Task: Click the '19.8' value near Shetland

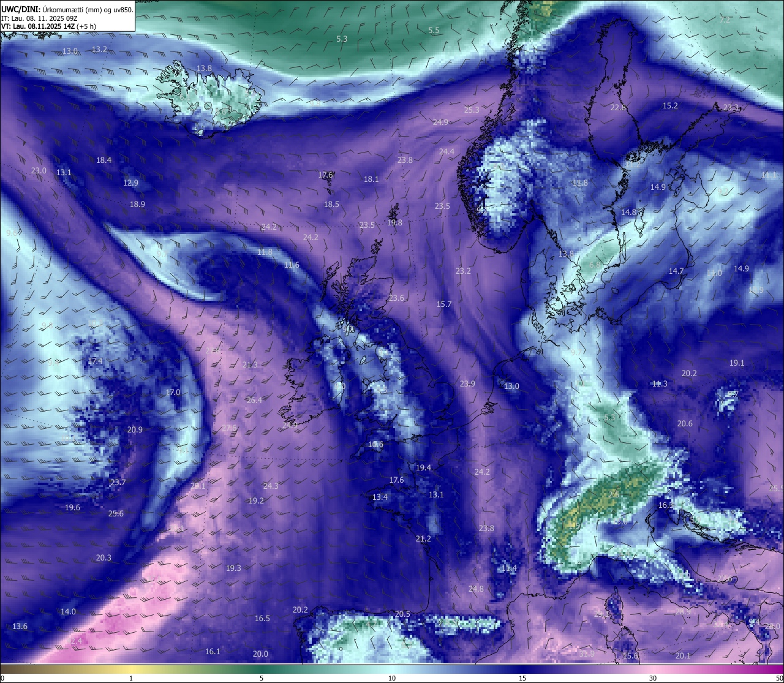Action: 395,223
